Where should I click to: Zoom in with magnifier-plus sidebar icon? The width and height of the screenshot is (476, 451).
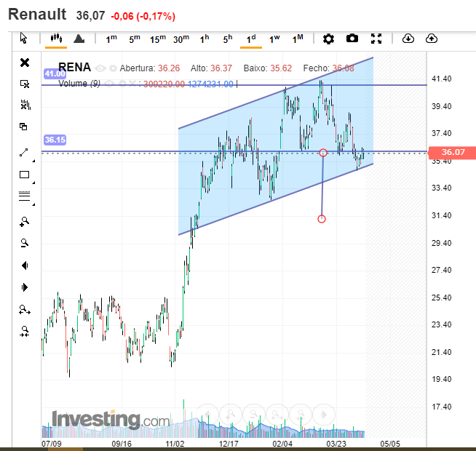pos(24,222)
